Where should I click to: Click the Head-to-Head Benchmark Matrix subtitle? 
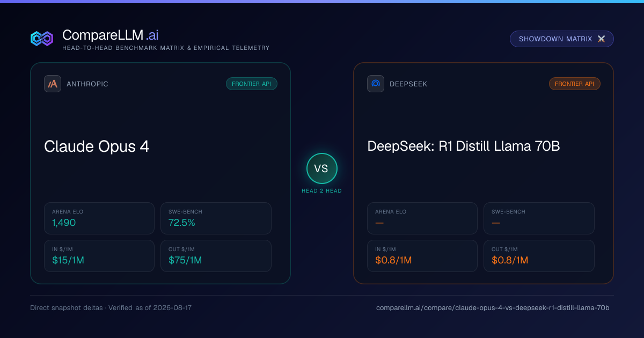pos(166,48)
